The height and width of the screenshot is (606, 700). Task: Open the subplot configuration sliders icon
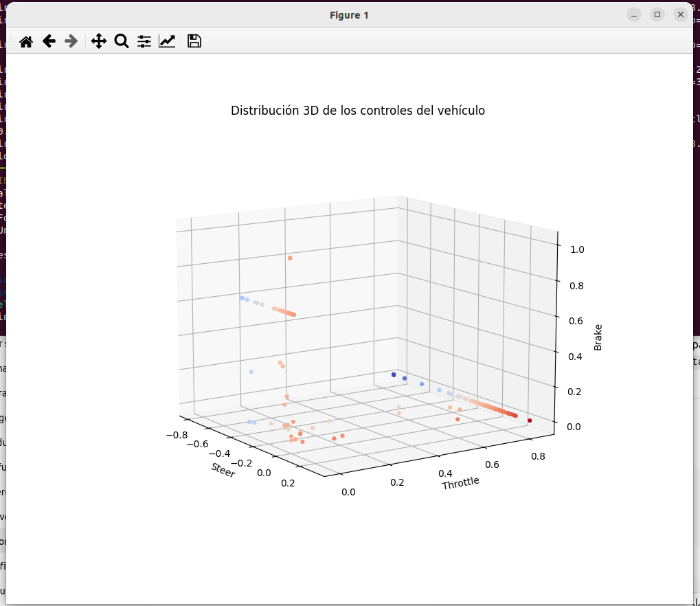tap(144, 41)
